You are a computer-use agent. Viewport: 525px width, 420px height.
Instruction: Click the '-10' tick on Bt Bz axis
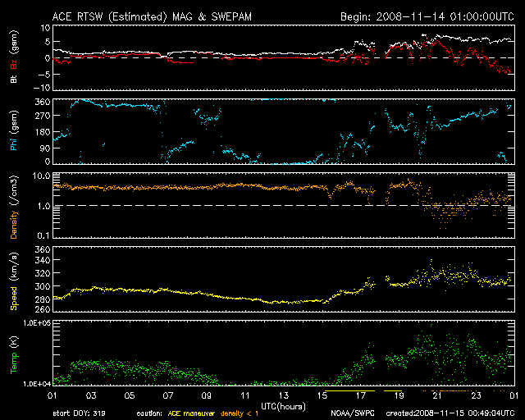[x=42, y=88]
